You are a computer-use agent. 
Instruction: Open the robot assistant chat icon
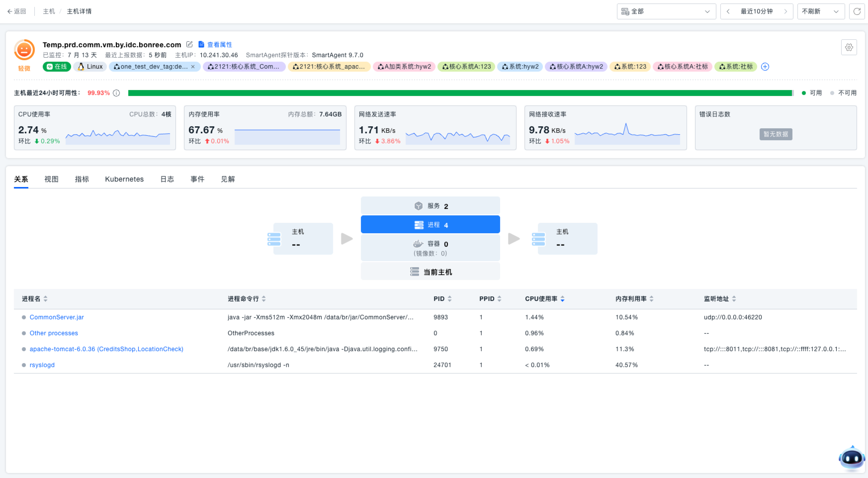(851, 458)
